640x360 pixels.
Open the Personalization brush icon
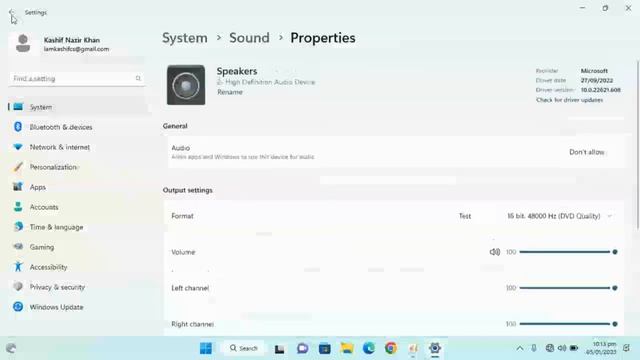18,167
